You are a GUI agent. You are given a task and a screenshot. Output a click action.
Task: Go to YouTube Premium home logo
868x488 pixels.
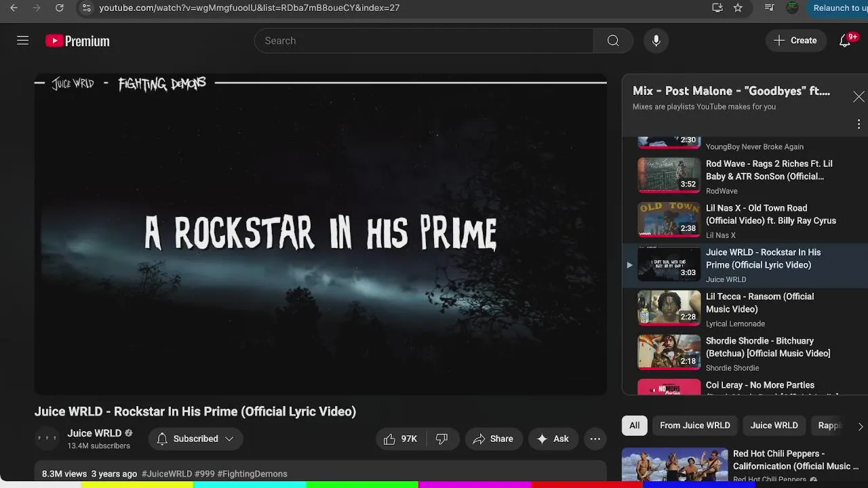pyautogui.click(x=77, y=41)
